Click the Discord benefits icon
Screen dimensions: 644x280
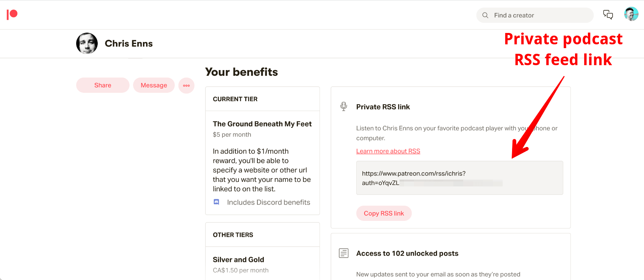pyautogui.click(x=216, y=202)
